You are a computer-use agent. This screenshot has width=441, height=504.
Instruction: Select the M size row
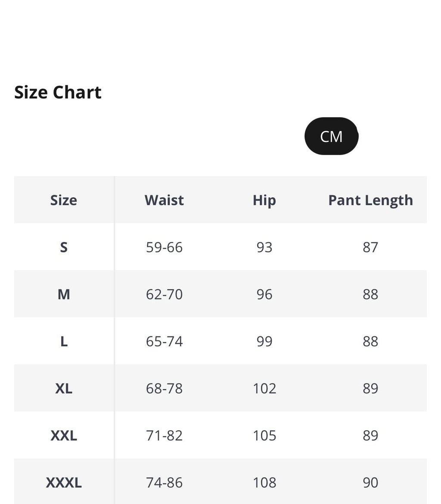pyautogui.click(x=63, y=294)
